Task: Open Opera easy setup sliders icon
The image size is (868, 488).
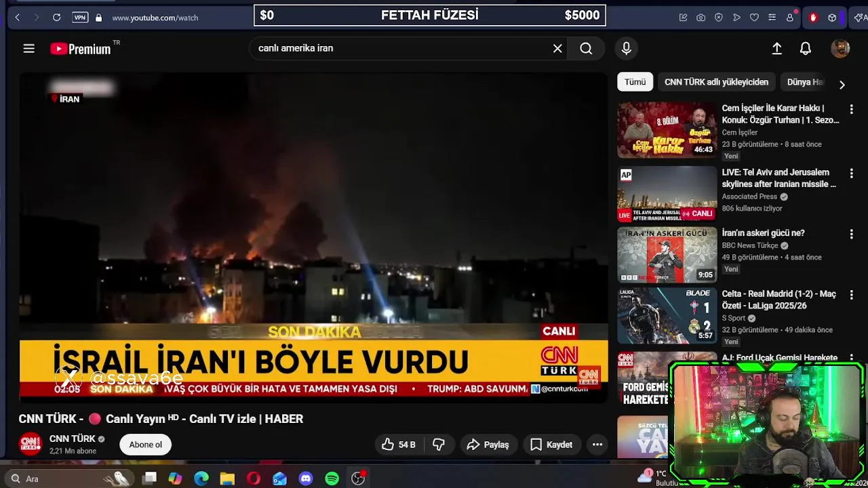Action: click(x=772, y=18)
